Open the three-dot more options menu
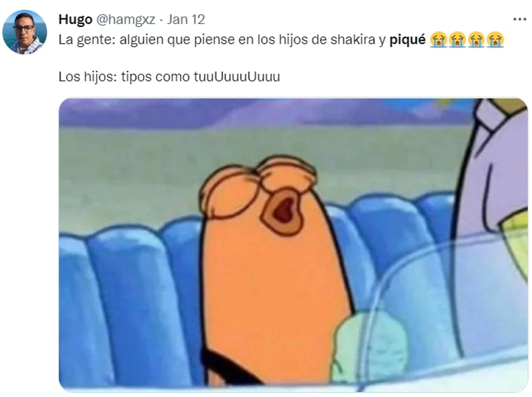Screen dimensions: 532x397 pyautogui.click(x=519, y=19)
